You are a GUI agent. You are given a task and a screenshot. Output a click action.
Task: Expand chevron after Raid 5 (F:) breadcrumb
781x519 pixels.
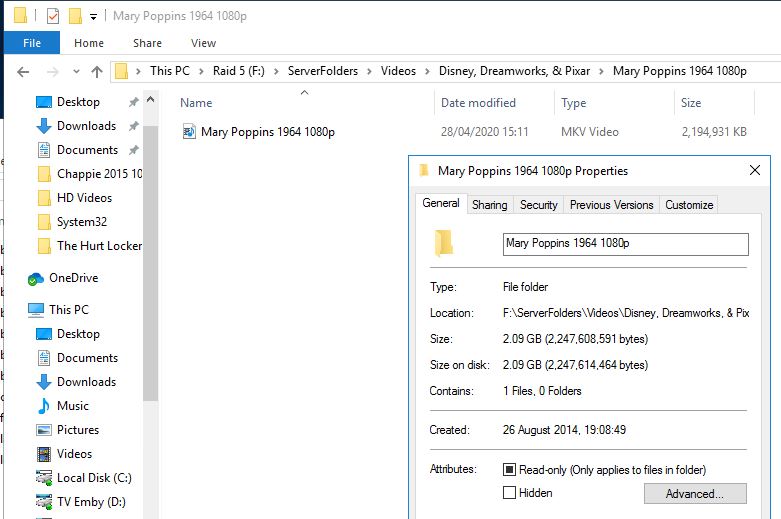coord(276,72)
